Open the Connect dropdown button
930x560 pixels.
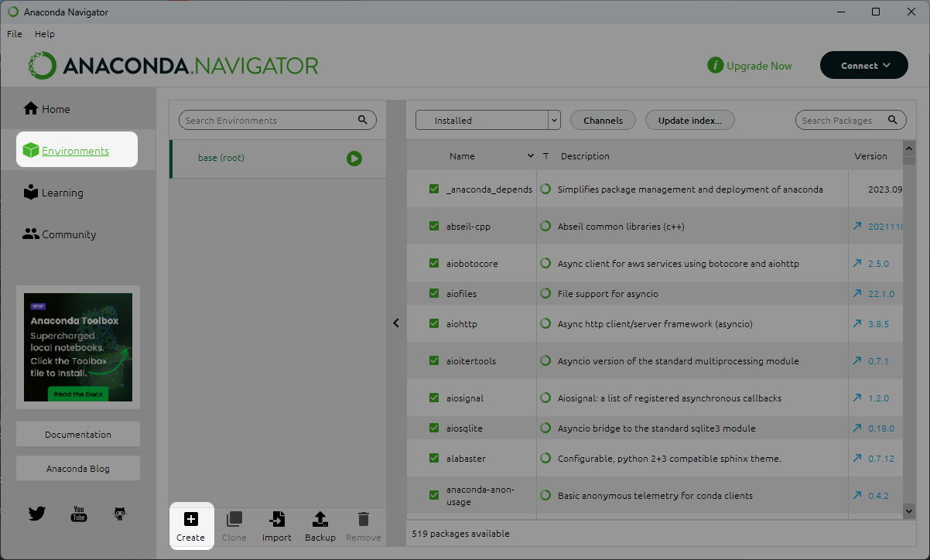pyautogui.click(x=864, y=66)
